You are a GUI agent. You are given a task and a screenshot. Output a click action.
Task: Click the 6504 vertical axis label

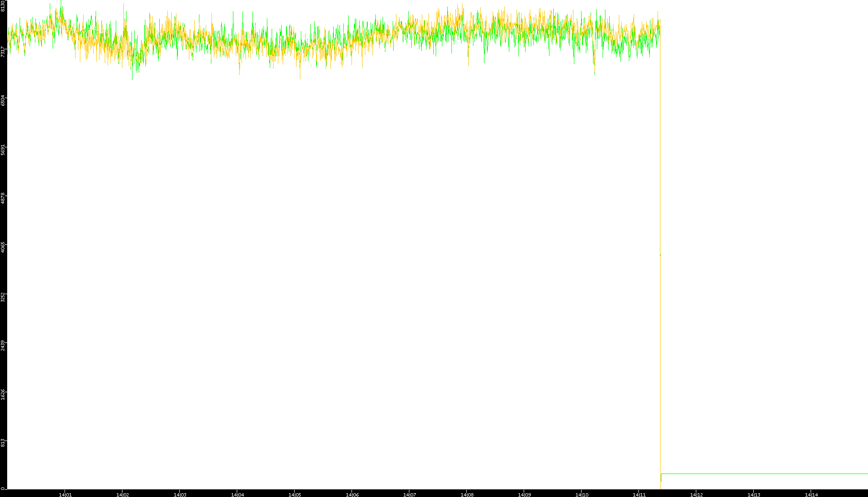3,100
